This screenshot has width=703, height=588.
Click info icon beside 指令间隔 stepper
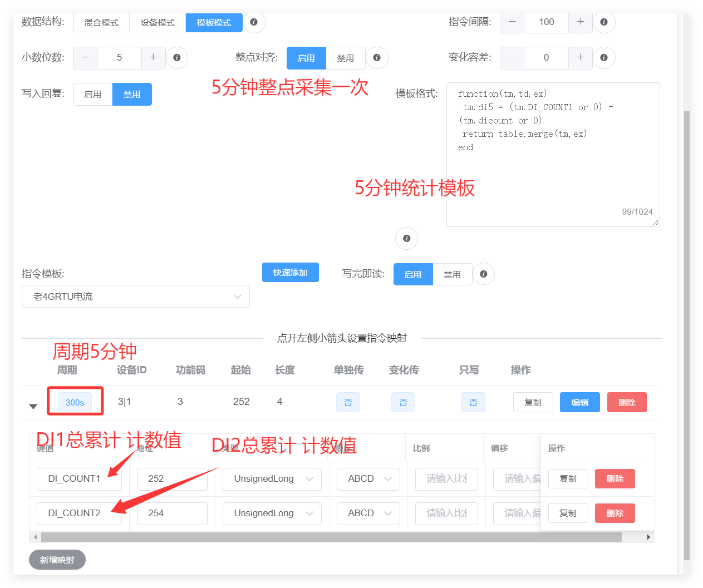click(x=604, y=22)
